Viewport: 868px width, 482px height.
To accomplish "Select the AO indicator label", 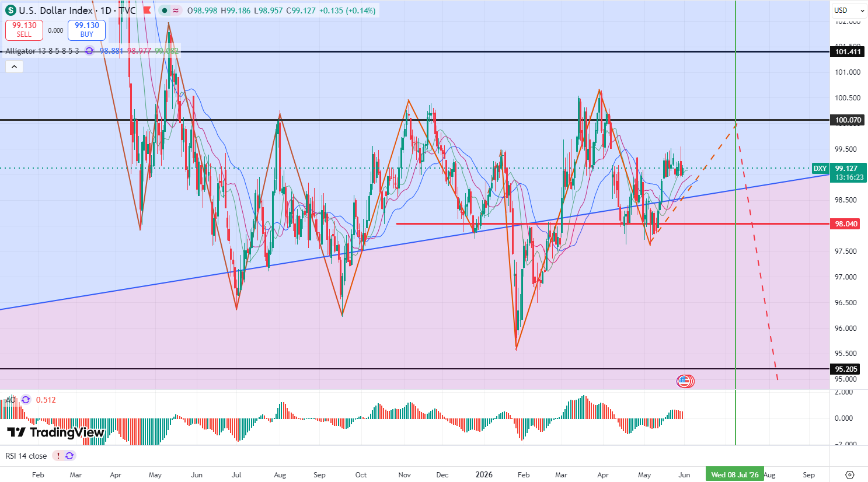I will tap(11, 400).
